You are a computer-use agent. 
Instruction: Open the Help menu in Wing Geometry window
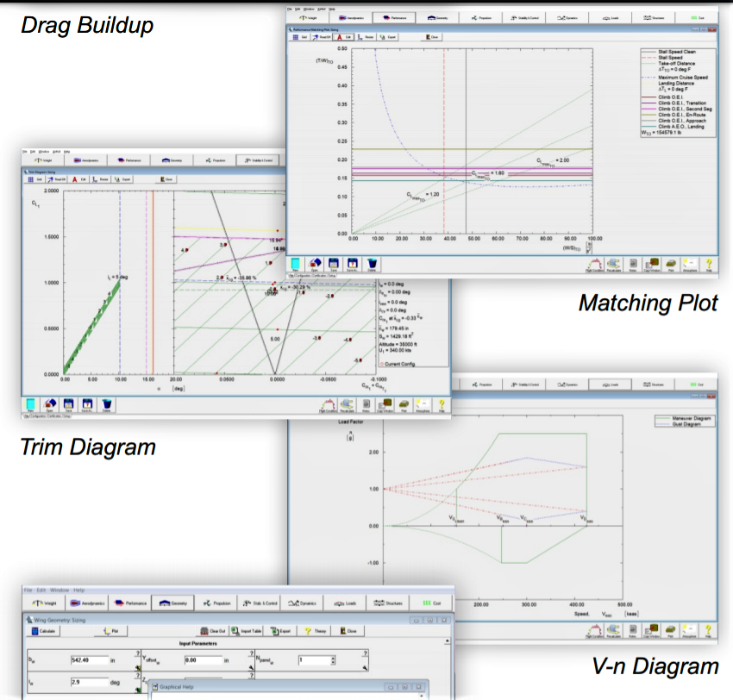[79, 591]
